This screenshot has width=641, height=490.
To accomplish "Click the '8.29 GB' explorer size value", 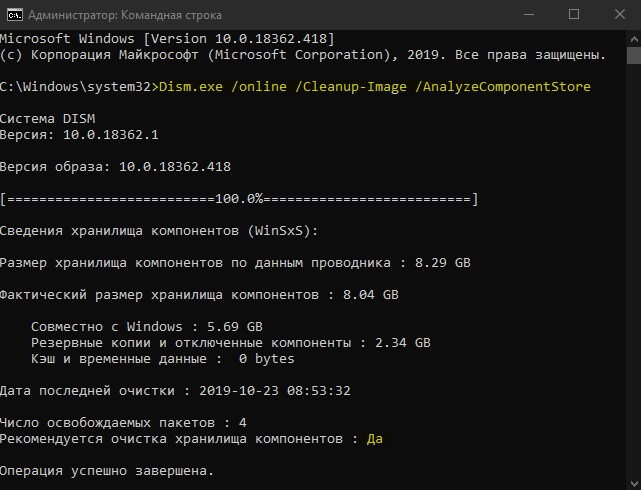I will tap(443, 263).
